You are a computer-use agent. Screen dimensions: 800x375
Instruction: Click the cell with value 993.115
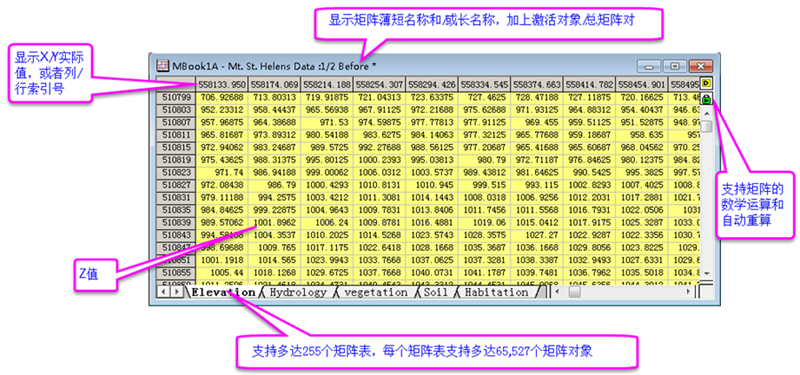coord(537,185)
